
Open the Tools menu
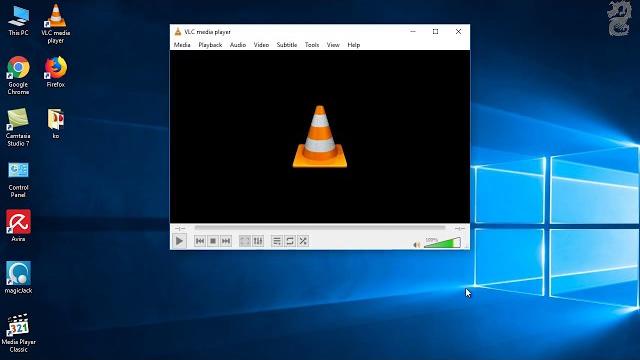[312, 45]
